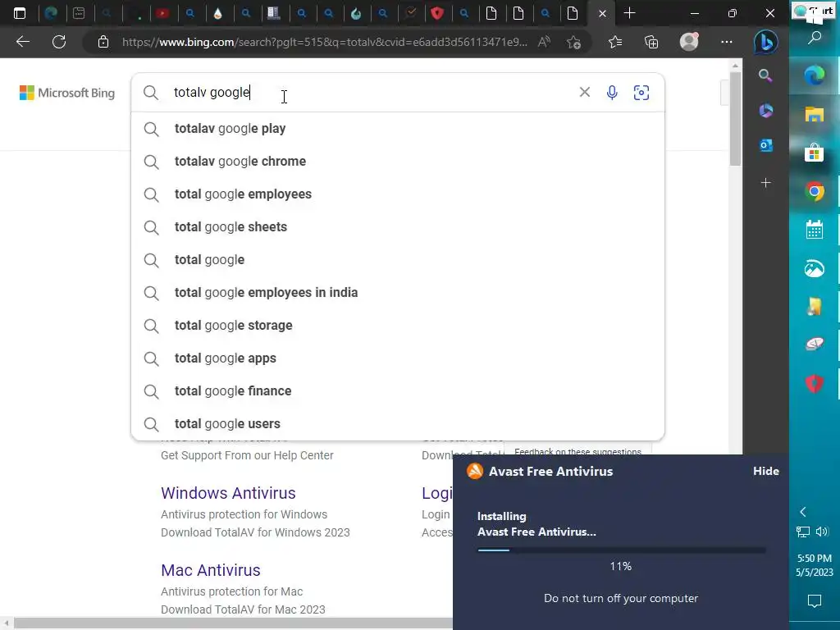Add this page to favorites
The image size is (840, 630).
pos(573,42)
